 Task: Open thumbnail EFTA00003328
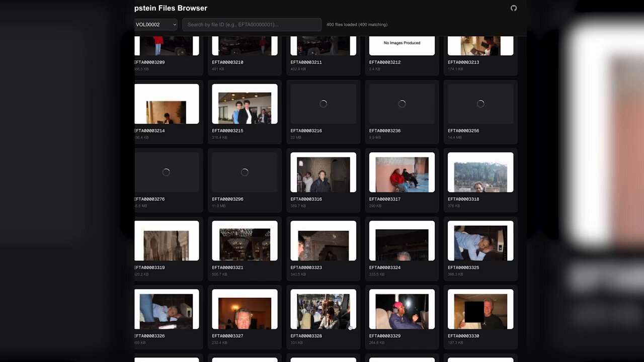coord(323,309)
